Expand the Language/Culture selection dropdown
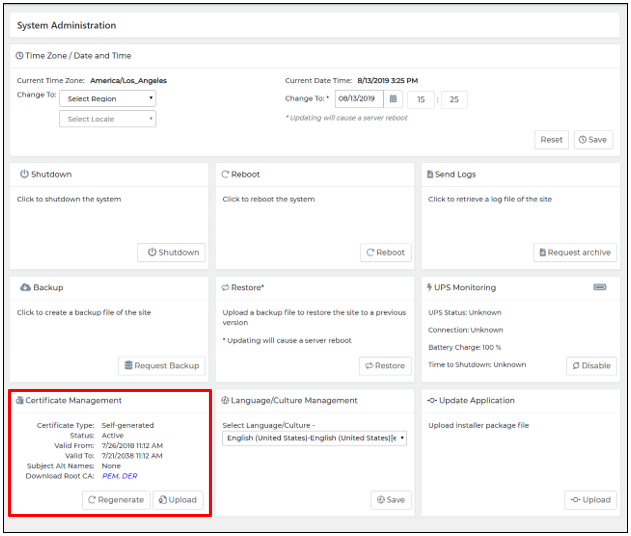This screenshot has width=631, height=536. [x=314, y=438]
